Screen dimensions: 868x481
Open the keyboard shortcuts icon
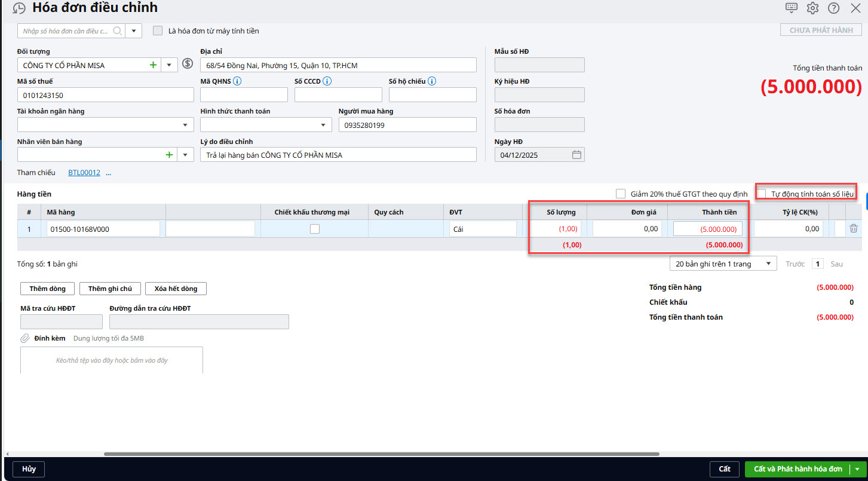coord(791,8)
